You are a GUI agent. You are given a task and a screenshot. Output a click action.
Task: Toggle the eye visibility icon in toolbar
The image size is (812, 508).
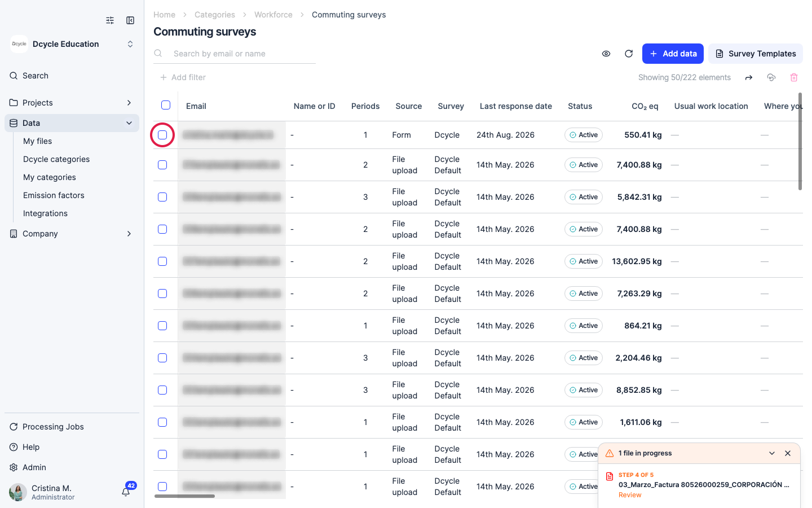tap(606, 54)
